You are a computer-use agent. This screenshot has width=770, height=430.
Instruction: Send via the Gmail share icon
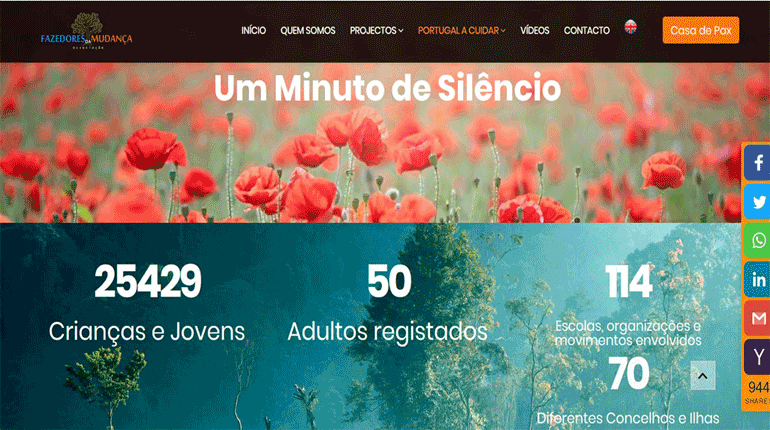tap(757, 318)
